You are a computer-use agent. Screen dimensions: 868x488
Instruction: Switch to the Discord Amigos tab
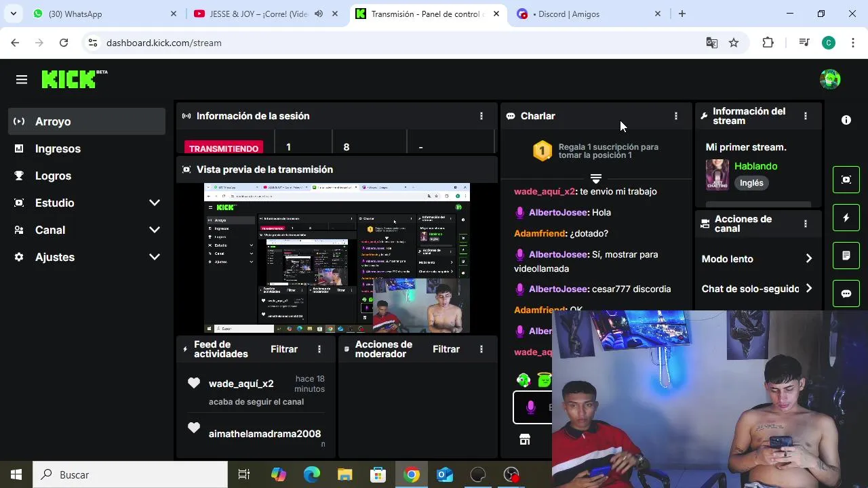click(588, 14)
